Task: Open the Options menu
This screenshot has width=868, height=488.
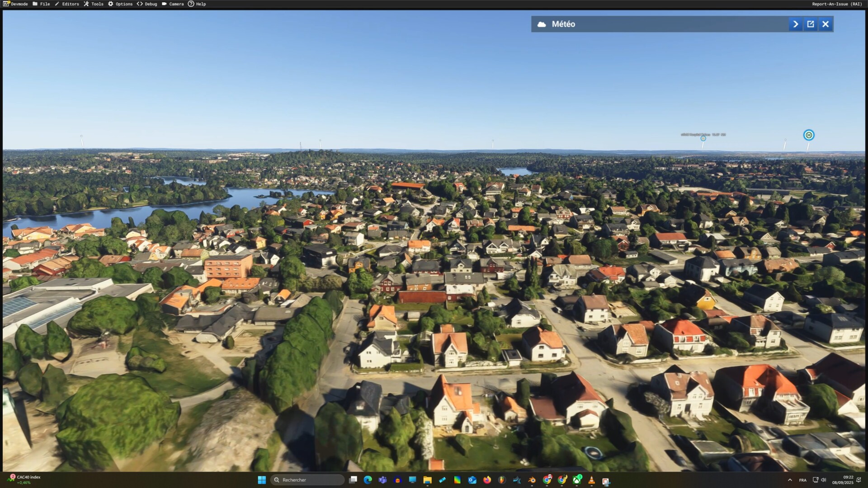Action: click(x=120, y=4)
